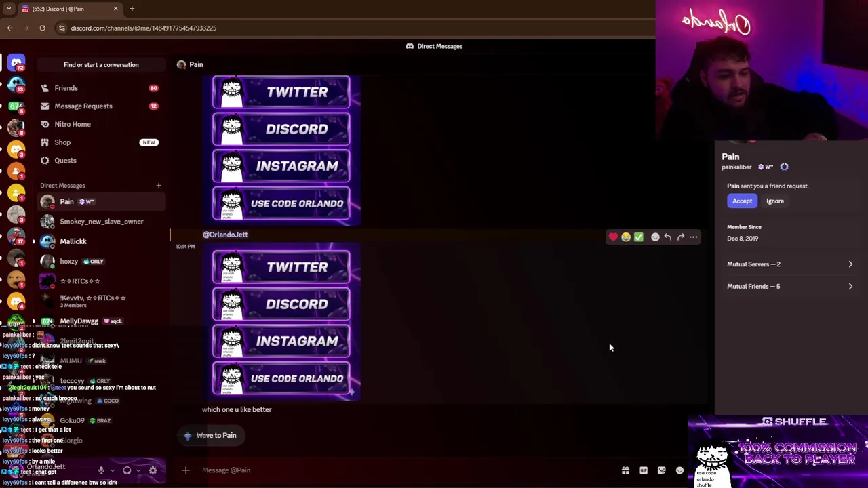Open the latest purple banner image at 10:14 PM

tap(281, 323)
